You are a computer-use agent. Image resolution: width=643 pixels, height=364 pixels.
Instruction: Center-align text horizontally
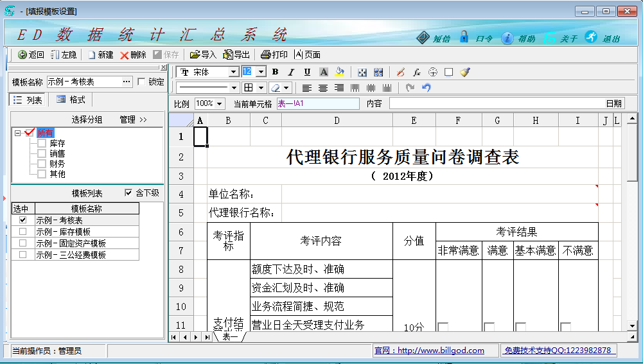coord(323,88)
